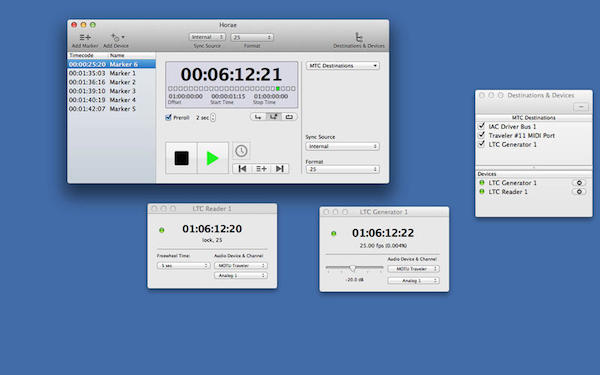This screenshot has width=600, height=375.
Task: Select Marker 5 row in the marker list
Action: (111, 109)
